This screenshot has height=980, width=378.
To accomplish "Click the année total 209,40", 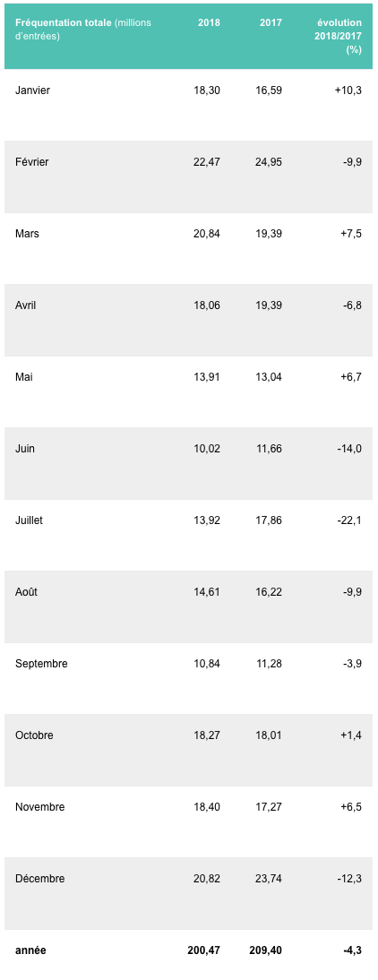I will click(265, 950).
